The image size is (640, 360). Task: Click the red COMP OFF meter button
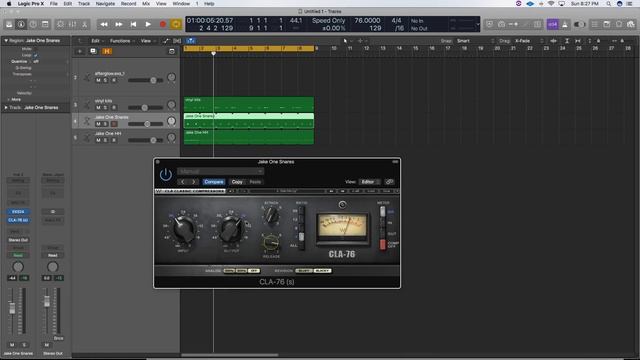[382, 244]
